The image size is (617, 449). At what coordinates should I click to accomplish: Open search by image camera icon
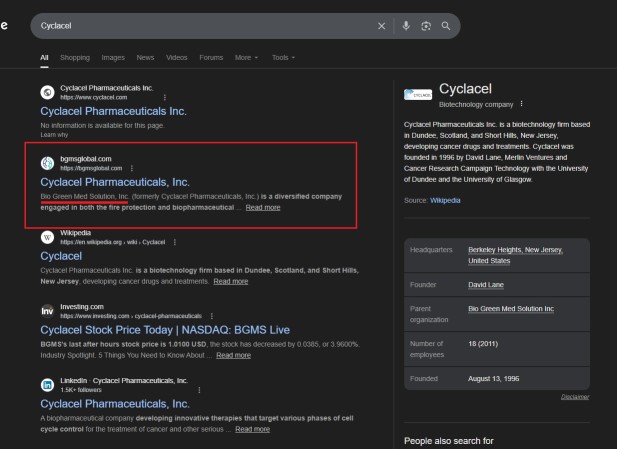click(426, 26)
